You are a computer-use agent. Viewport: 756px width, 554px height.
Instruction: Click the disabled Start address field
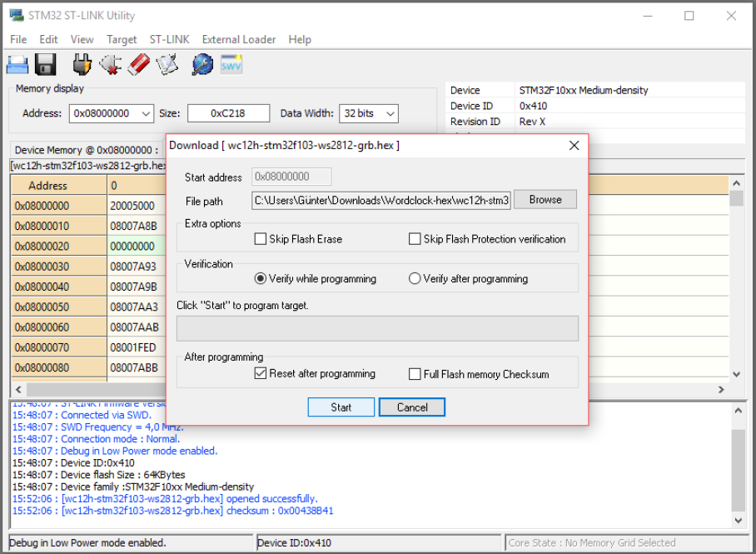(x=291, y=177)
